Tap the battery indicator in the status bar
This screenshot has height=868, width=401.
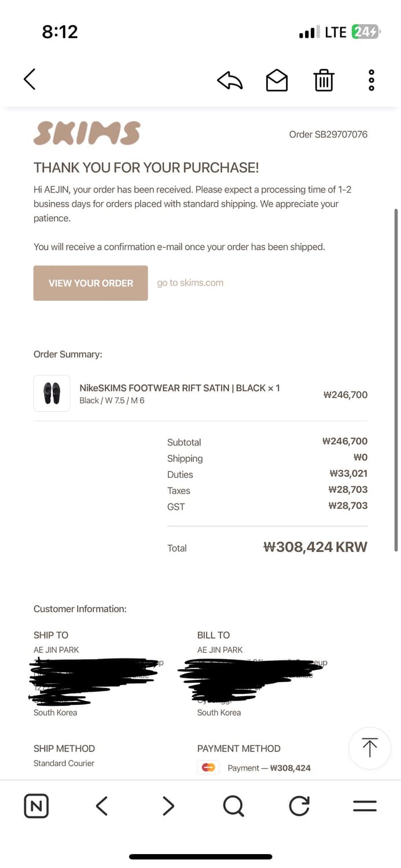coord(366,32)
